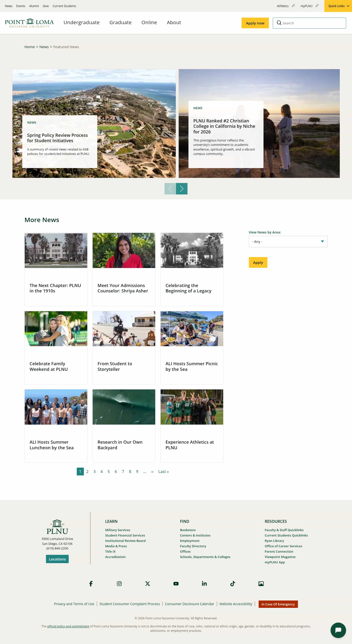The width and height of the screenshot is (352, 644).
Task: Go to pagination page 2
Action: tap(87, 472)
